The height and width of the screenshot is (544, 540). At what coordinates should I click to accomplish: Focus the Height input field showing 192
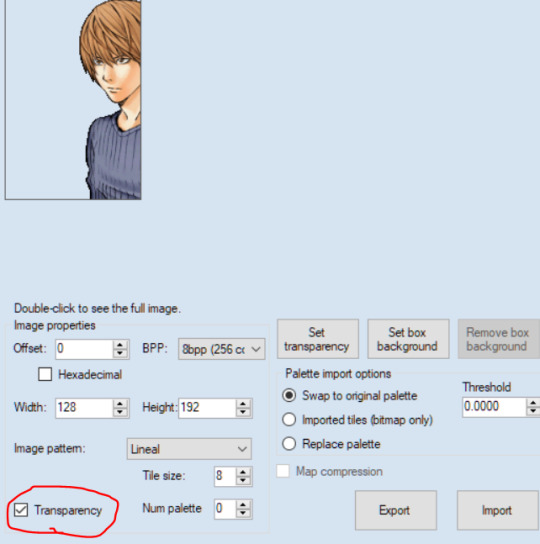(x=207, y=408)
